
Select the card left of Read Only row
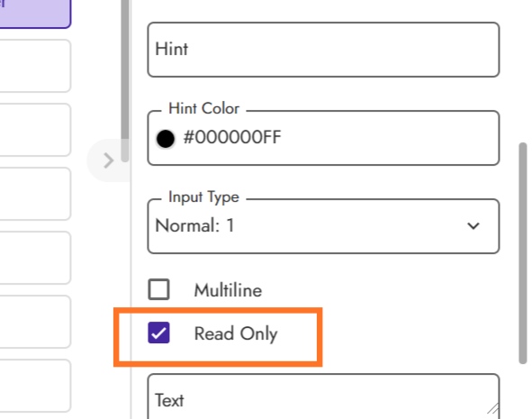[35, 322]
